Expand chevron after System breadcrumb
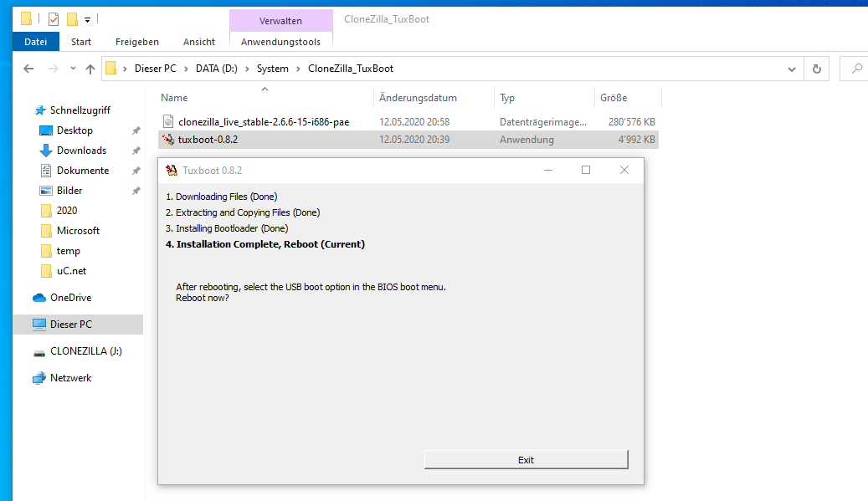This screenshot has width=868, height=501. [298, 69]
